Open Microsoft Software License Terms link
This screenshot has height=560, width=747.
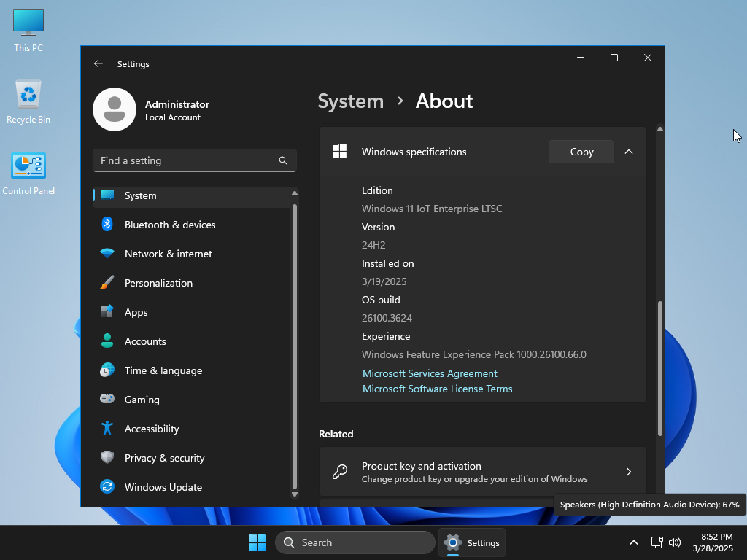(x=438, y=389)
